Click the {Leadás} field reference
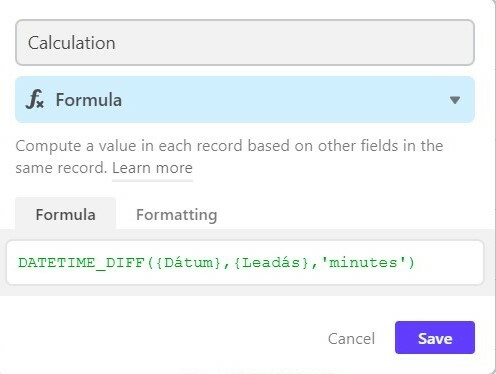The image size is (496, 374). 271,263
